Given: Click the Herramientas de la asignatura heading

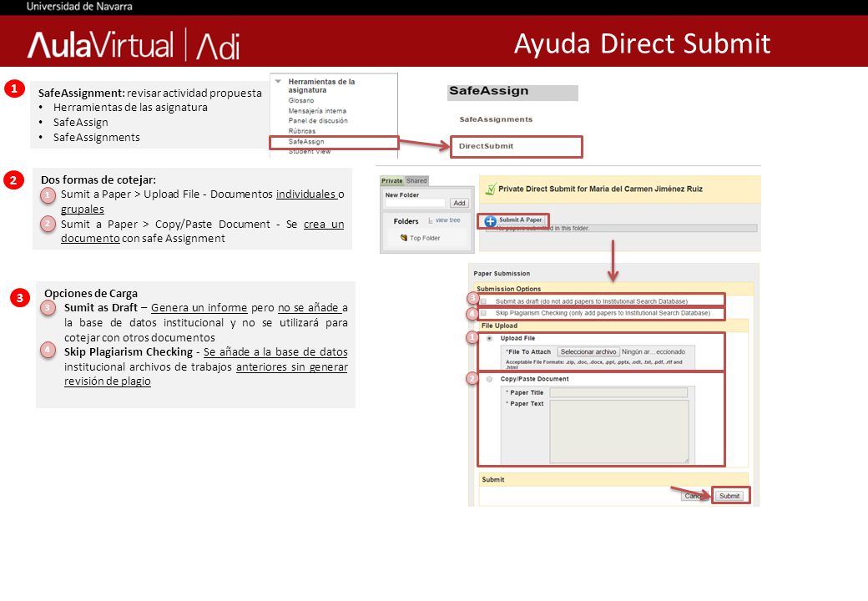Looking at the screenshot, I should (321, 86).
